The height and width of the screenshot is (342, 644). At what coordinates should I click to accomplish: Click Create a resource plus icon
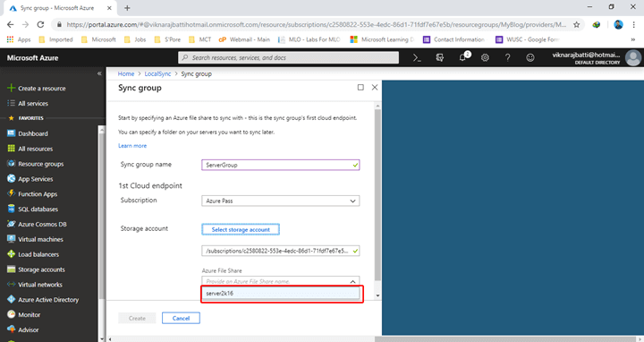coord(11,88)
